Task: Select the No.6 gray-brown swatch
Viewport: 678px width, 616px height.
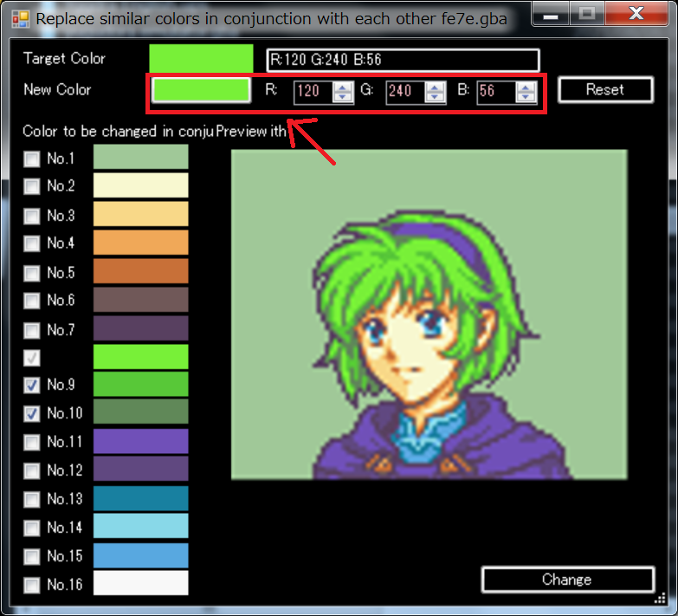Action: [x=141, y=300]
